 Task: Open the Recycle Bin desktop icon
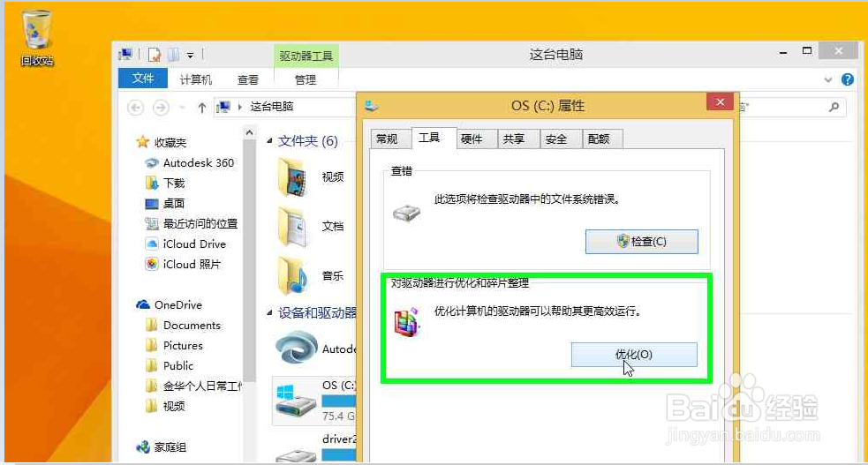[36, 38]
